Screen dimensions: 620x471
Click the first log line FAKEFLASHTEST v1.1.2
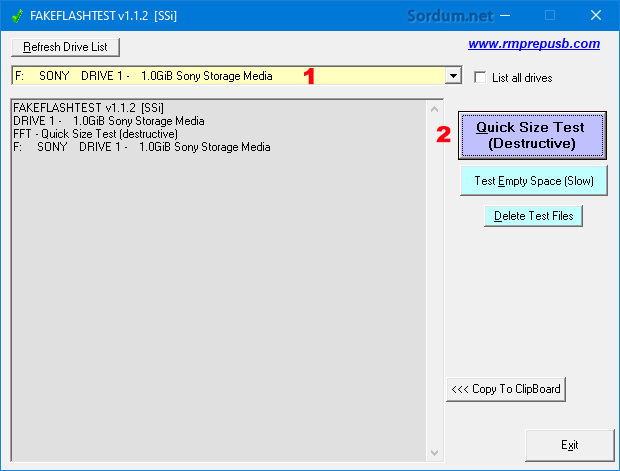pos(89,108)
